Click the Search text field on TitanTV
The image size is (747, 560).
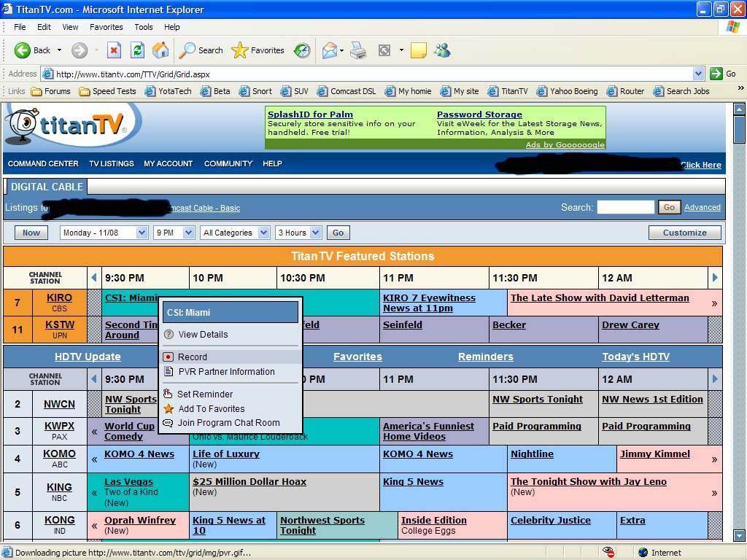625,207
